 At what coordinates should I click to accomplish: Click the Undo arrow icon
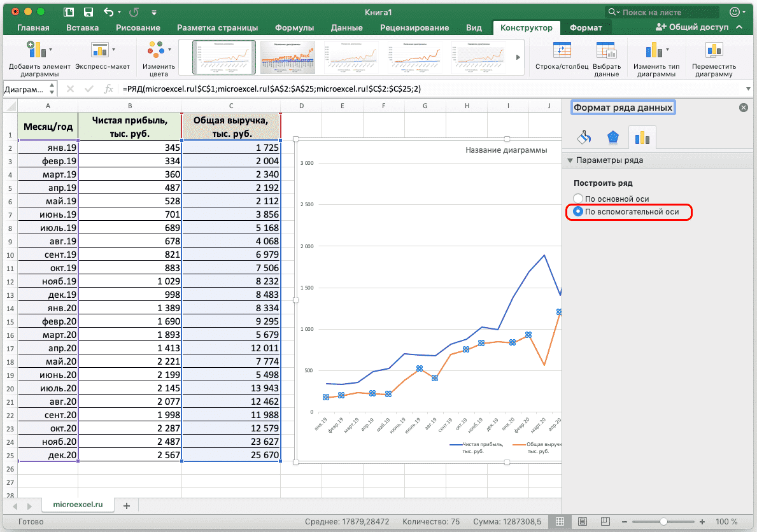click(109, 12)
